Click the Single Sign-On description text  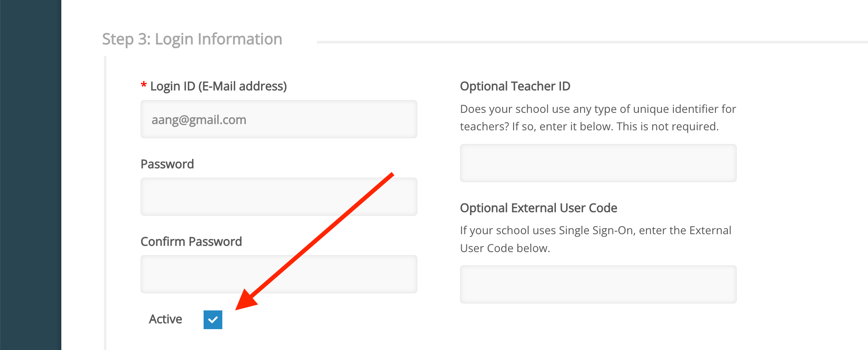coord(595,239)
